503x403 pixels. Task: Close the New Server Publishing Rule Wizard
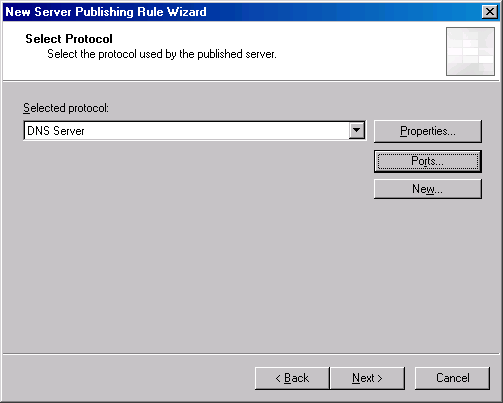coord(489,12)
